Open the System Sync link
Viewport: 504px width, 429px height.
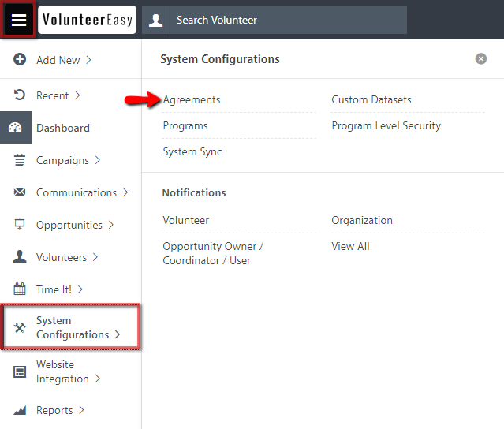[x=192, y=151]
